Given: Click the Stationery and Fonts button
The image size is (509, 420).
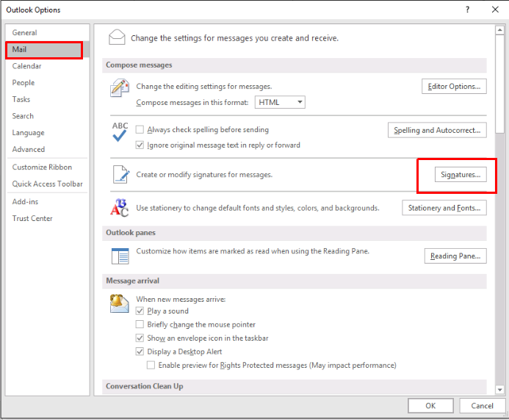Looking at the screenshot, I should (444, 208).
